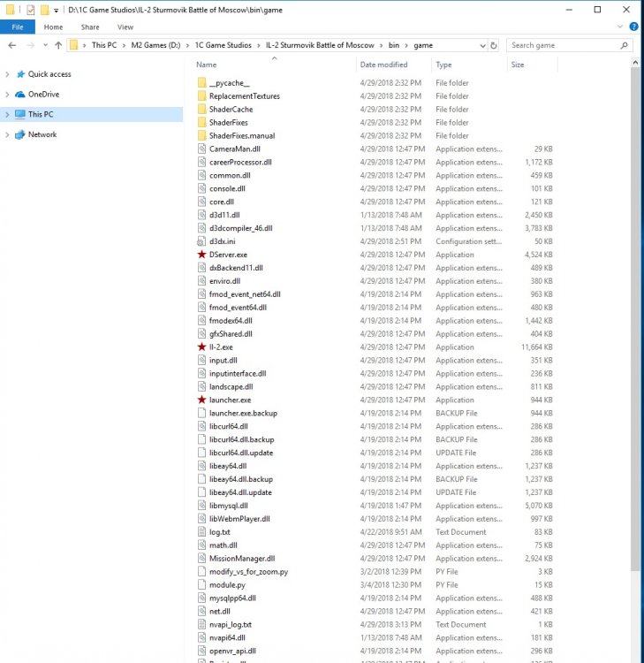Select the module.py file icon
Screen dimensions: 644x663
[x=202, y=585]
